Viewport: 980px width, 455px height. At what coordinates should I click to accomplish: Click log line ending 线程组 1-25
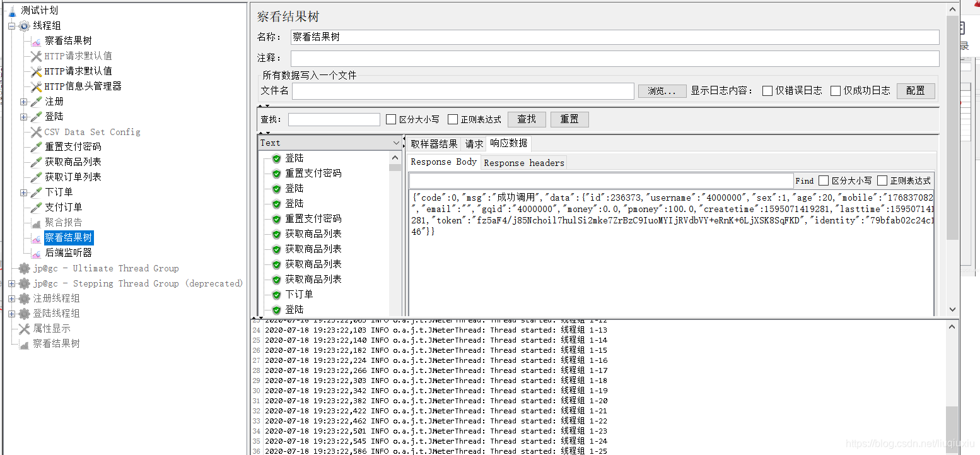point(436,451)
